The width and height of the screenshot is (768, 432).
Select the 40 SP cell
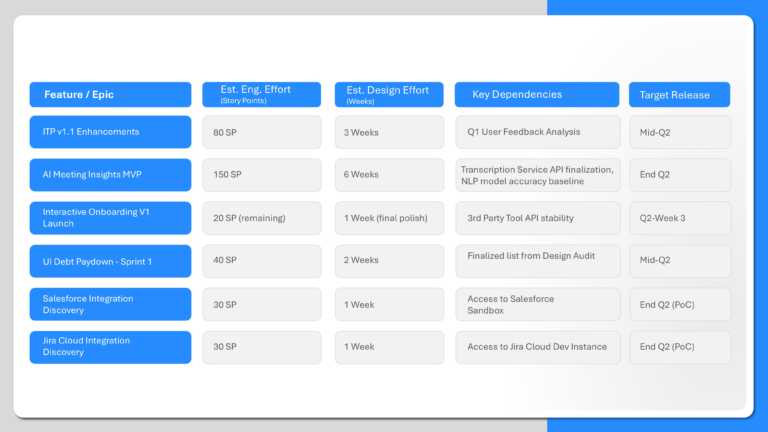coord(262,261)
